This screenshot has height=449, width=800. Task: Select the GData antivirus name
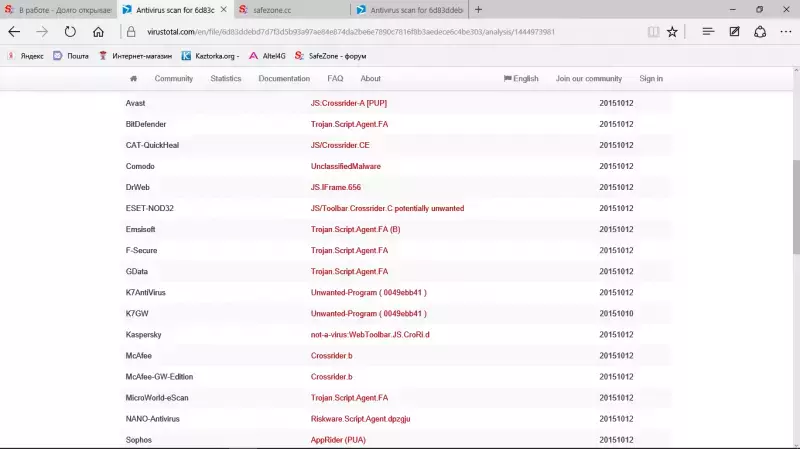(137, 271)
